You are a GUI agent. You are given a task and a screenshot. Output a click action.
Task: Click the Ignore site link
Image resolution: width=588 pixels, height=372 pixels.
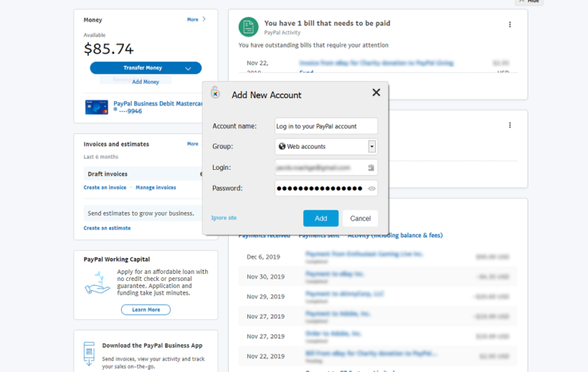tap(224, 218)
